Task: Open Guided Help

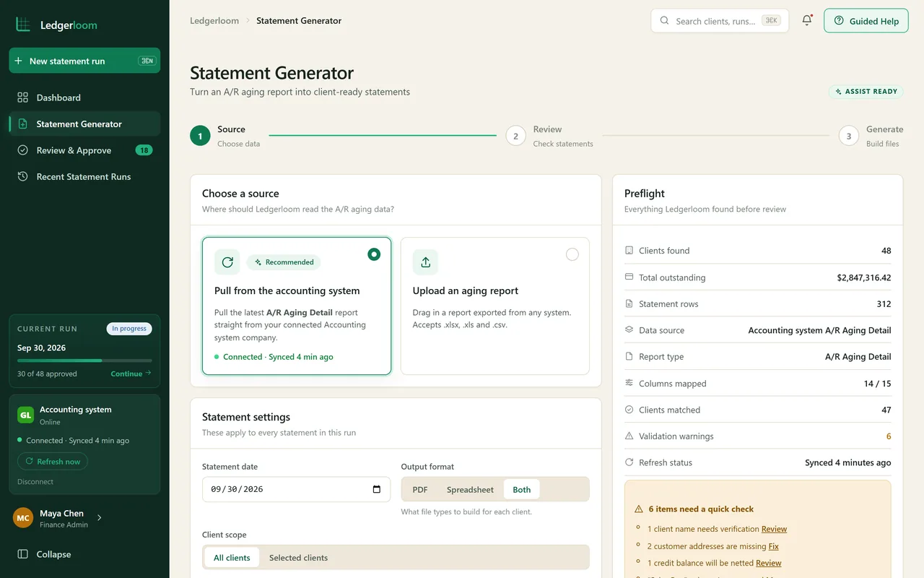Action: point(866,21)
